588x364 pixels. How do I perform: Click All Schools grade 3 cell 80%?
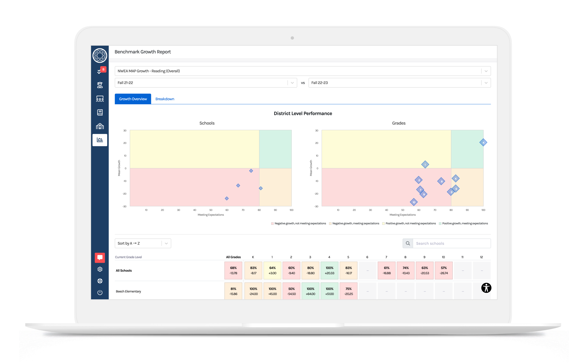click(310, 271)
